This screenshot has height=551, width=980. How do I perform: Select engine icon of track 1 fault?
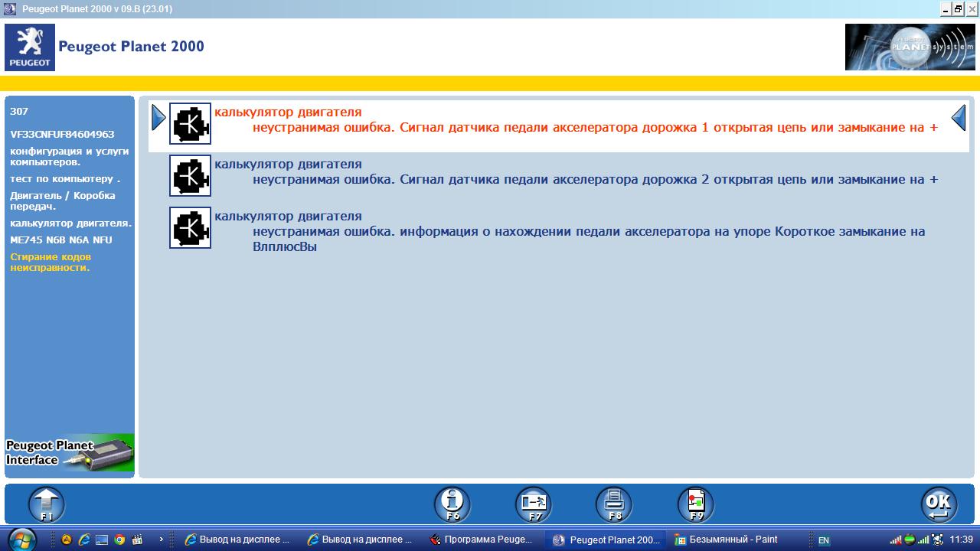190,123
